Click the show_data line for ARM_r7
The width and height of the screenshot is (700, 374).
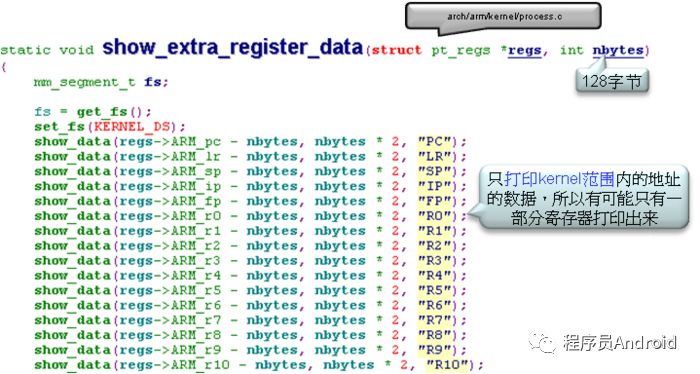250,320
